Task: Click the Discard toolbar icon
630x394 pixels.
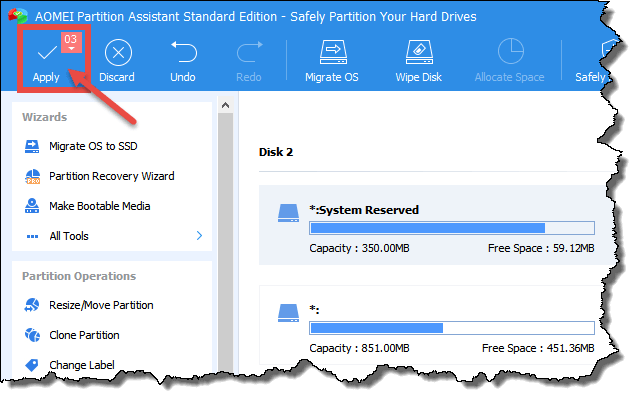Action: pyautogui.click(x=118, y=53)
